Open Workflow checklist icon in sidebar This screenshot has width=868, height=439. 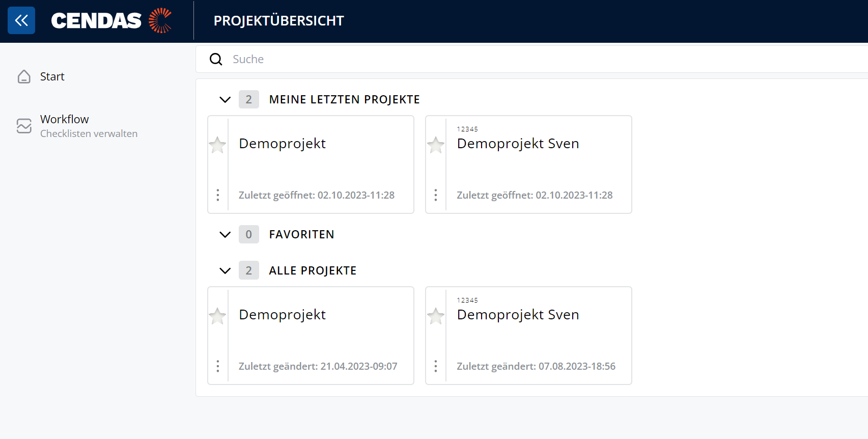pyautogui.click(x=24, y=126)
